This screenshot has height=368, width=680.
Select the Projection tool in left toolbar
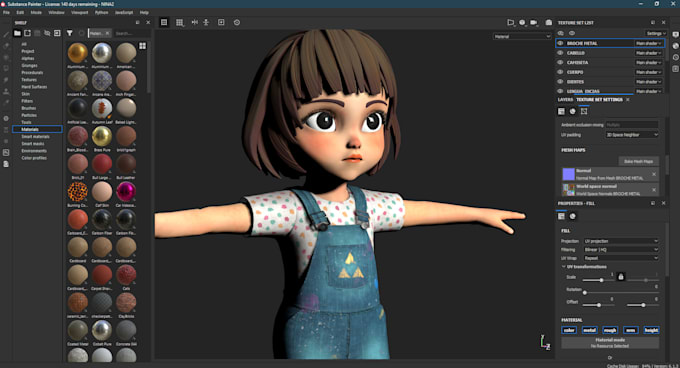click(6, 57)
